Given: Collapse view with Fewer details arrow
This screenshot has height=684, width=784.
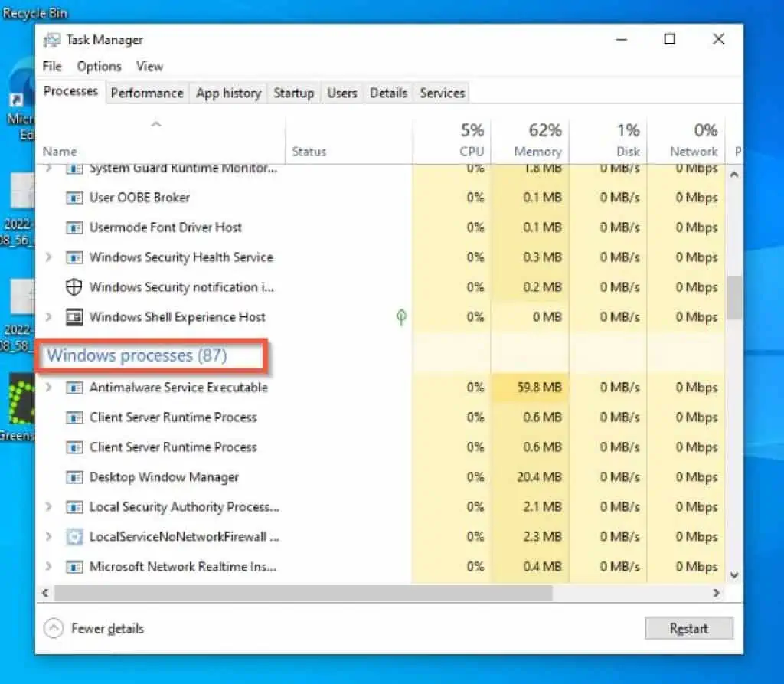Looking at the screenshot, I should 54,629.
